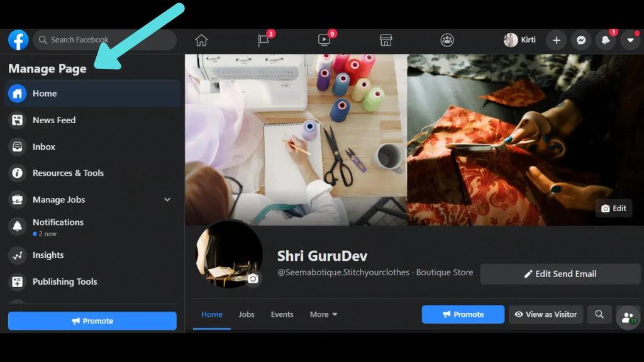This screenshot has width=644, height=362.
Task: Click the Insights graph icon
Action: click(x=17, y=255)
